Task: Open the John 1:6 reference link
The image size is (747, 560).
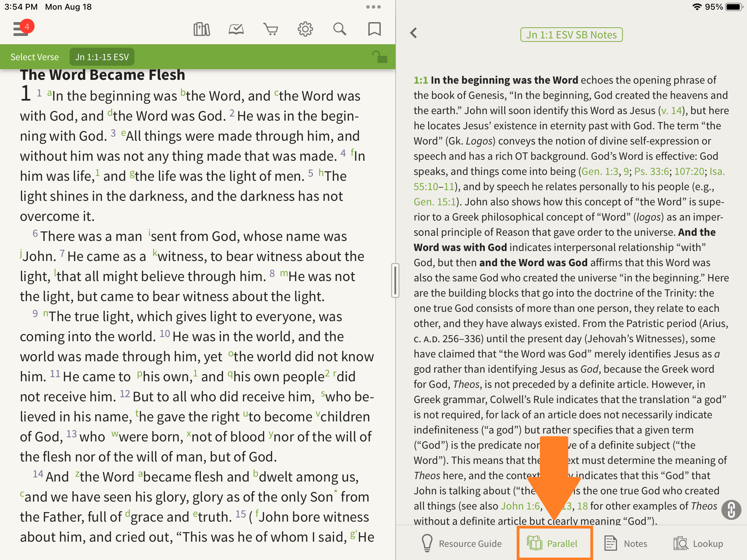Action: click(520, 506)
